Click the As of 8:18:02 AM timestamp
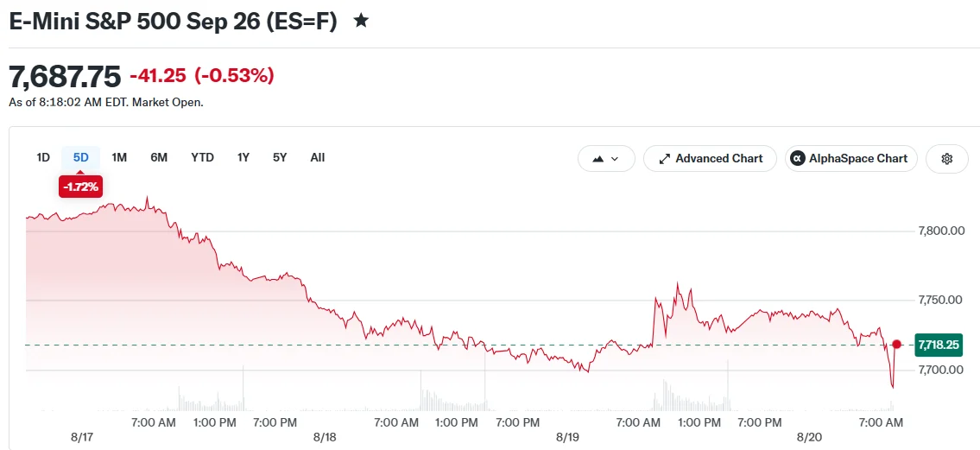The image size is (980, 450). click(106, 103)
